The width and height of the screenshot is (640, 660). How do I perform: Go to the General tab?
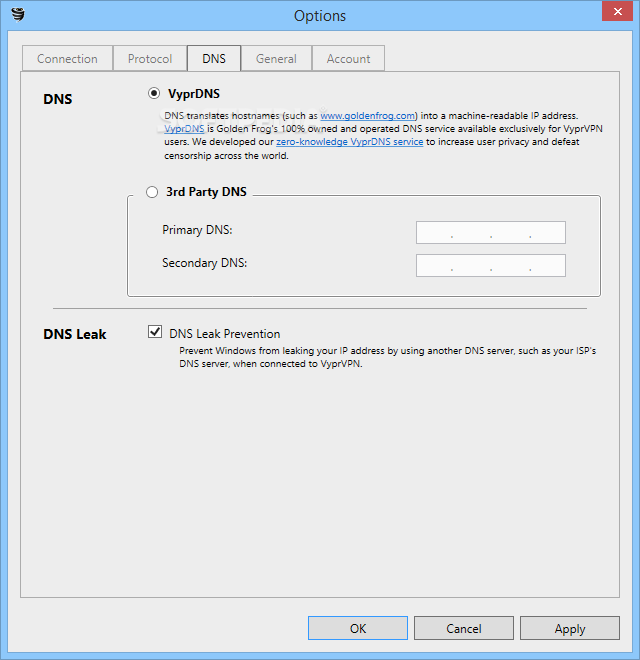(x=276, y=59)
